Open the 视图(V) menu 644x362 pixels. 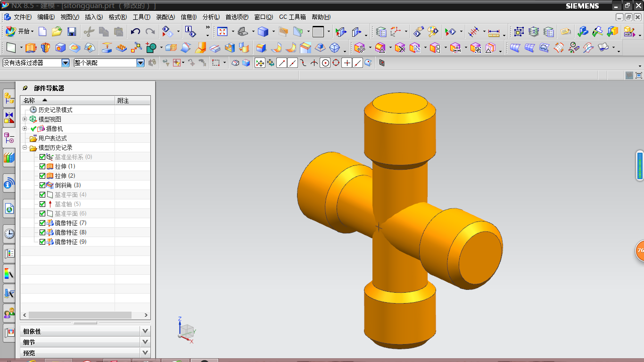(70, 17)
